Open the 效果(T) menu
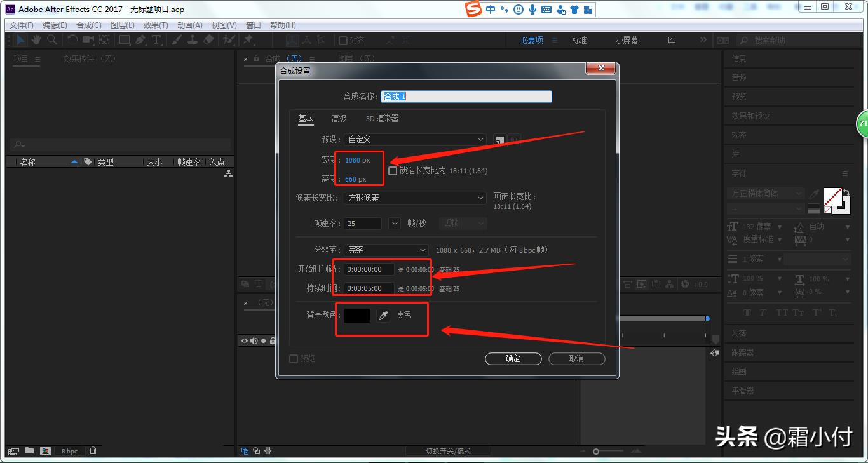This screenshot has width=868, height=463. tap(156, 25)
